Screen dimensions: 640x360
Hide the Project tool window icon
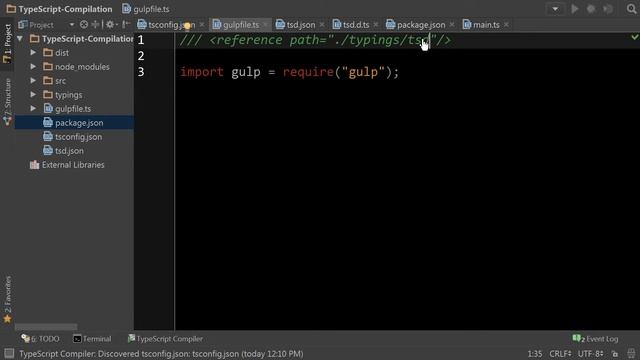126,24
